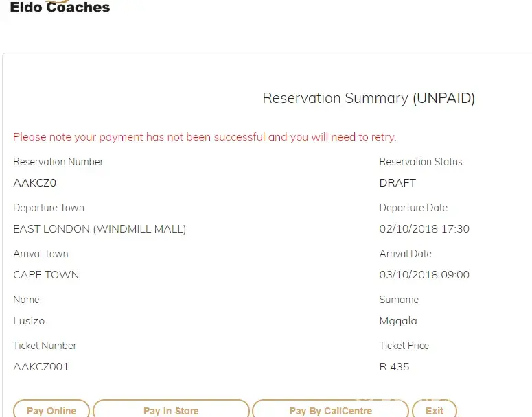Click the Reservation Status label
The image size is (532, 417).
pos(421,162)
